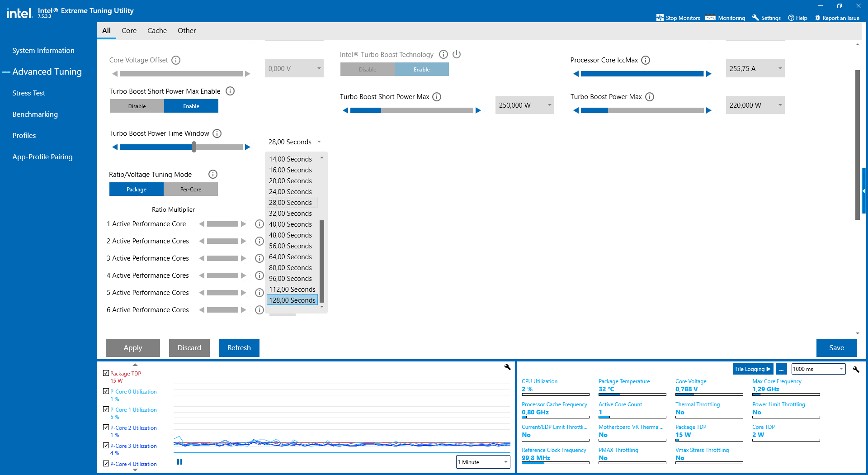Viewport: 868px width, 475px height.
Task: Open info icon for Intel Turbo Boost Technology
Action: 443,54
